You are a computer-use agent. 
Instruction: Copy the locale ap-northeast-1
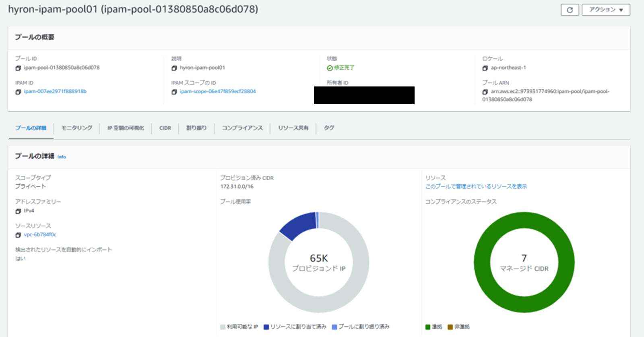pyautogui.click(x=485, y=68)
